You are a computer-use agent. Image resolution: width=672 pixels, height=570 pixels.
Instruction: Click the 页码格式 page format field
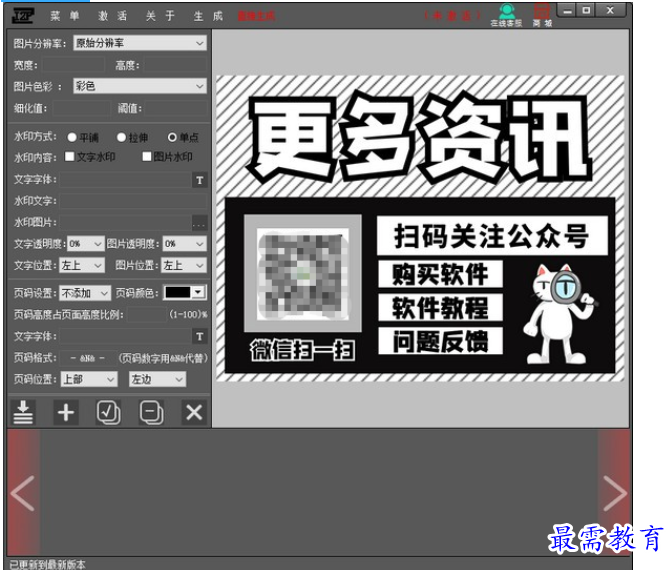click(x=87, y=358)
